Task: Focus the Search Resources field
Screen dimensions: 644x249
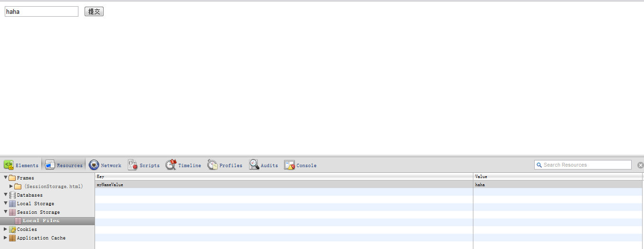Action: (x=583, y=165)
